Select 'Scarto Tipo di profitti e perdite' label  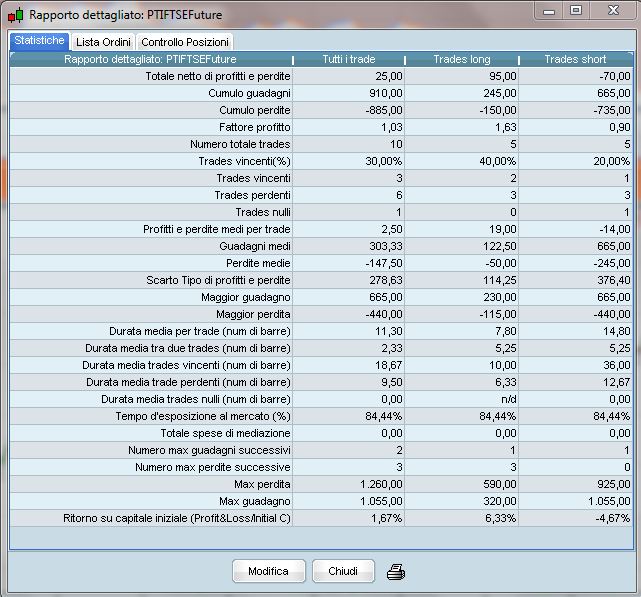(x=218, y=280)
